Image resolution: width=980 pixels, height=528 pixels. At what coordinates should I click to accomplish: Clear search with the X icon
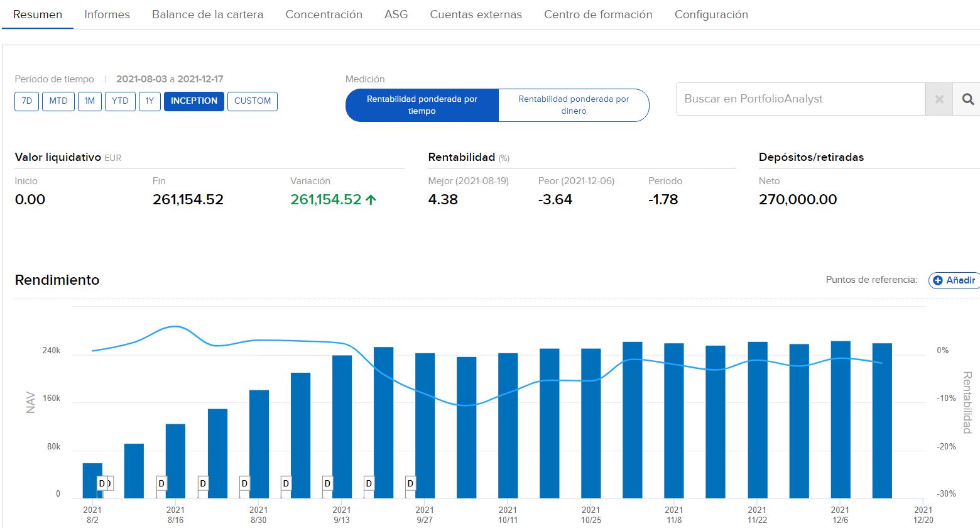click(x=939, y=99)
